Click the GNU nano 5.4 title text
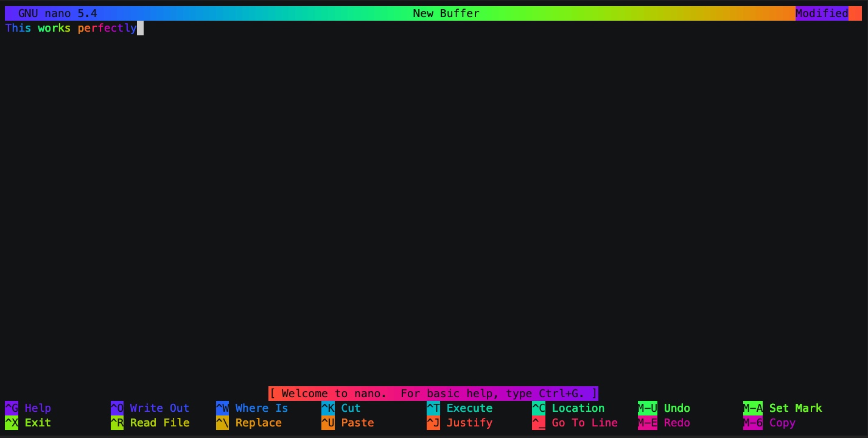868x438 pixels. (x=58, y=13)
